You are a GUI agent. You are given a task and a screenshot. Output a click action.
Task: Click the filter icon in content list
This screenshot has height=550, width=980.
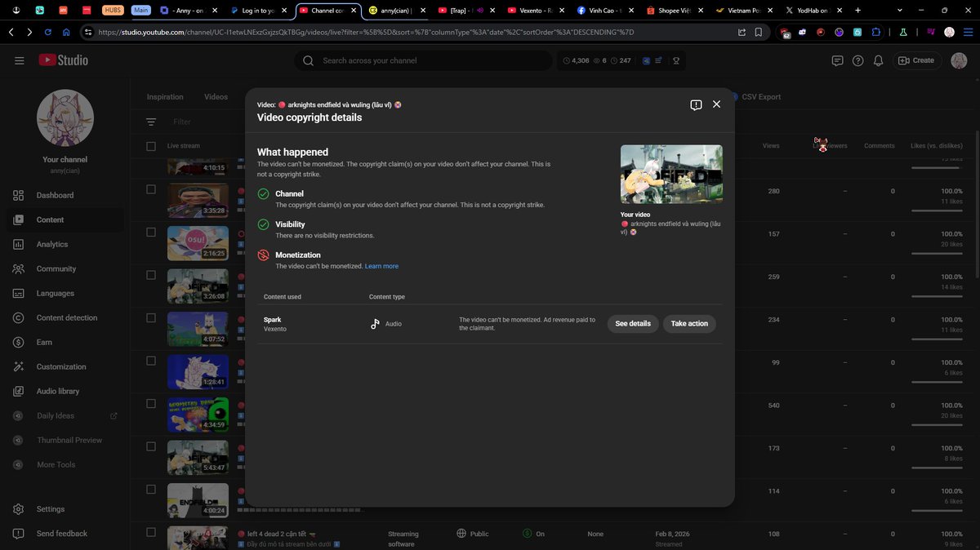[151, 122]
